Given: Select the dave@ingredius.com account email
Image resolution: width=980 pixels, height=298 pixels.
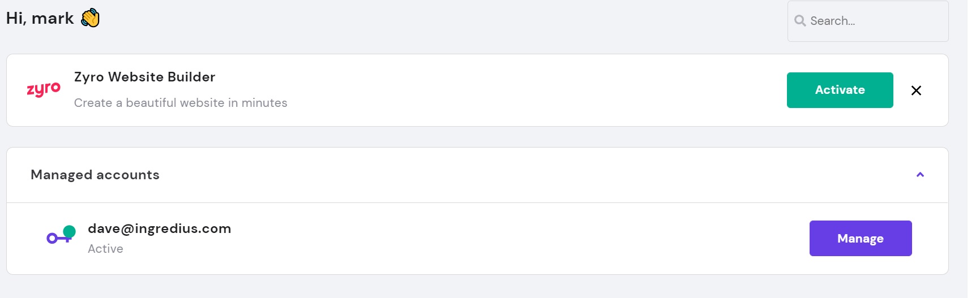Looking at the screenshot, I should [x=160, y=228].
